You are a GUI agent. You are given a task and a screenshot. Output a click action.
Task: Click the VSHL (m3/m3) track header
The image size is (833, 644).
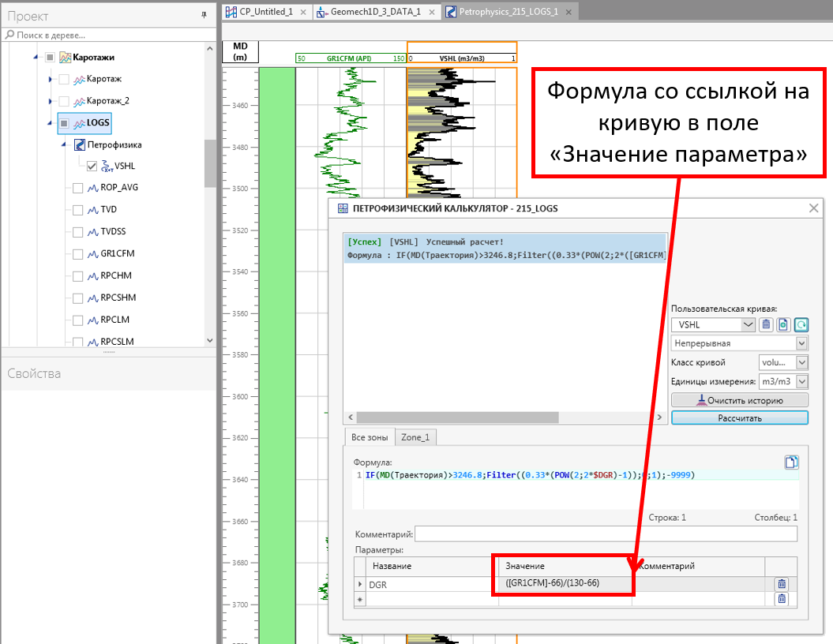462,58
